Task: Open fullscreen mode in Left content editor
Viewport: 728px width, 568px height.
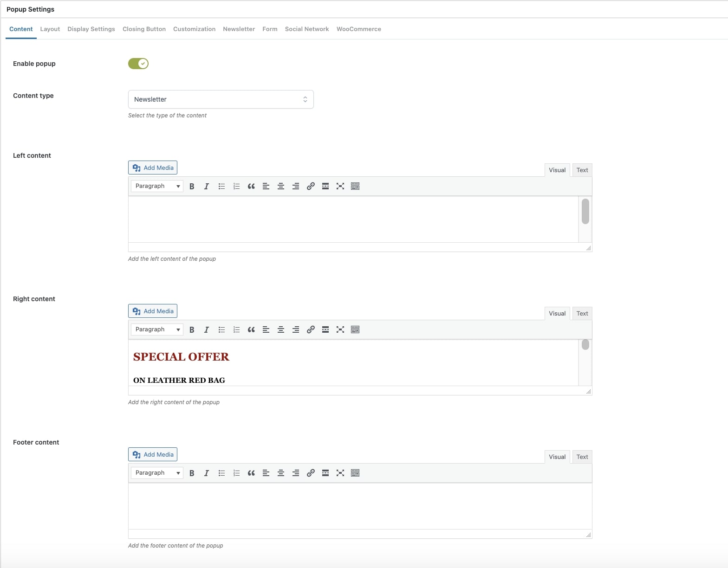Action: (x=340, y=186)
